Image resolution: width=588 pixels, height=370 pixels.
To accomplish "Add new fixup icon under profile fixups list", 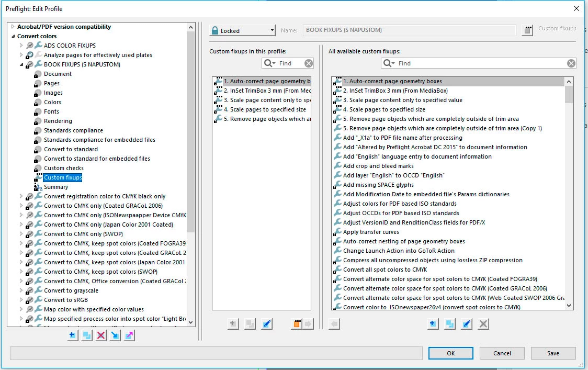I will coord(232,323).
